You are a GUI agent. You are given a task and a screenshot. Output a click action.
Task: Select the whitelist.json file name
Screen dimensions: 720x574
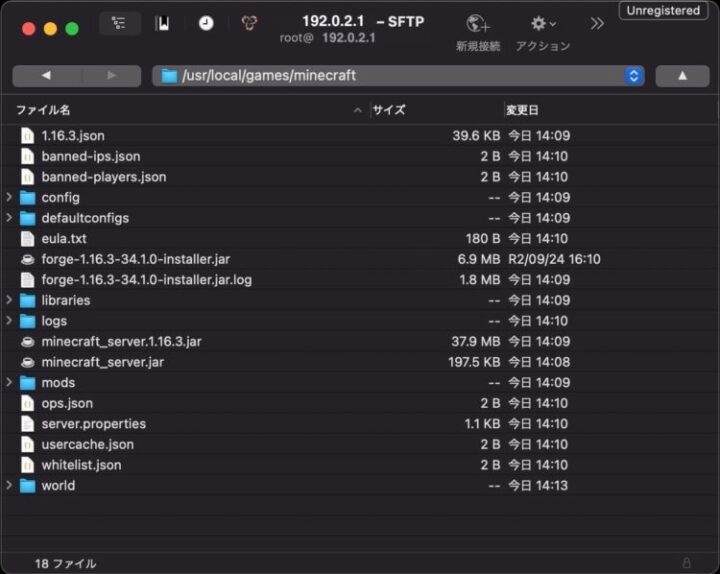(81, 465)
